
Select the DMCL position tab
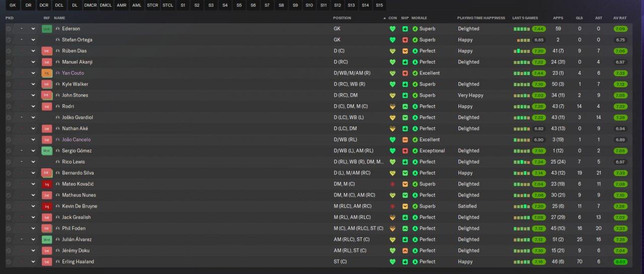(106, 5)
